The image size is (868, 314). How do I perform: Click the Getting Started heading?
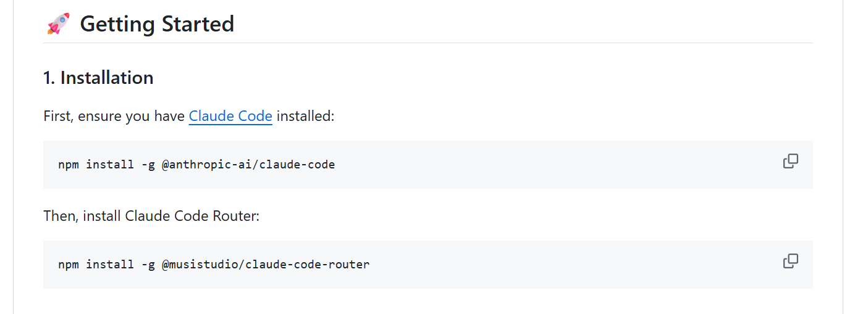tap(157, 24)
